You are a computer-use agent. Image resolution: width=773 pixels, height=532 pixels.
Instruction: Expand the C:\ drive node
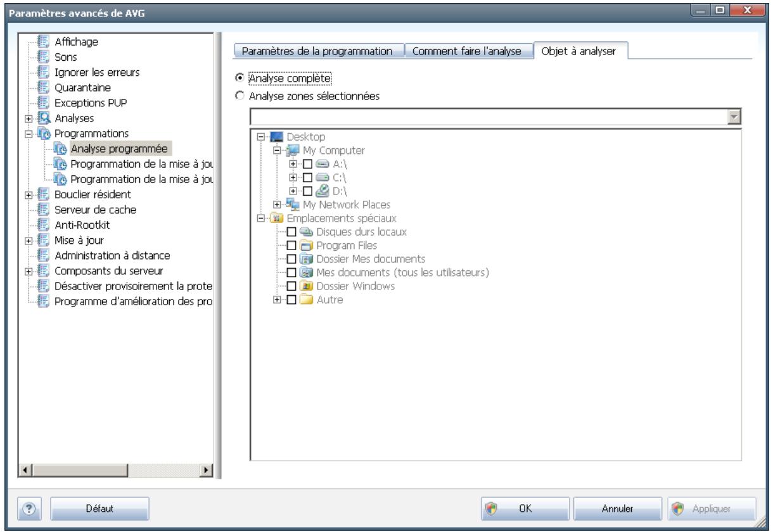(x=293, y=177)
